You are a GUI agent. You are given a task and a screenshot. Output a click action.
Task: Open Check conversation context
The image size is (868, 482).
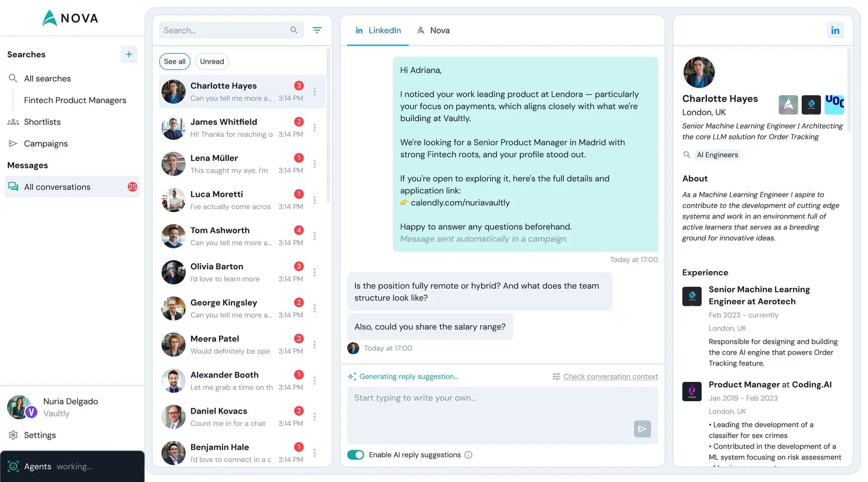pyautogui.click(x=610, y=376)
